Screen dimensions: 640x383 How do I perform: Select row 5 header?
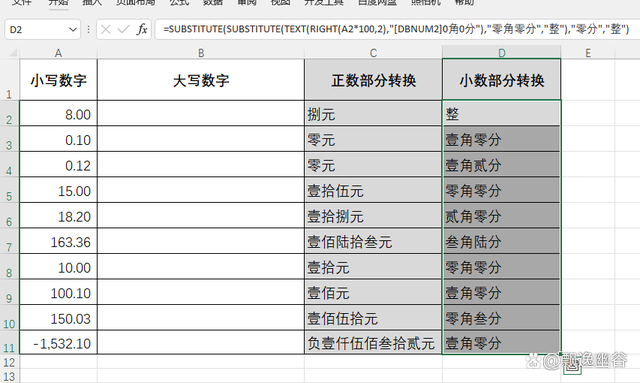coord(9,190)
